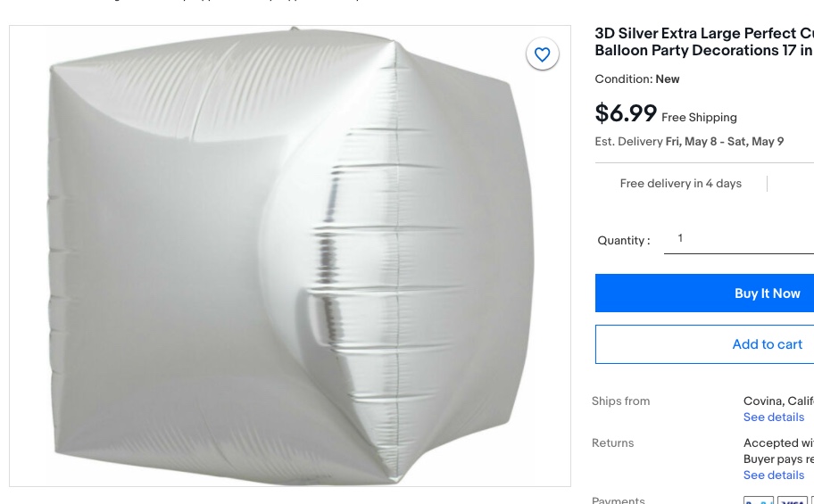Click the Payments label
814x504 pixels.
(x=618, y=500)
